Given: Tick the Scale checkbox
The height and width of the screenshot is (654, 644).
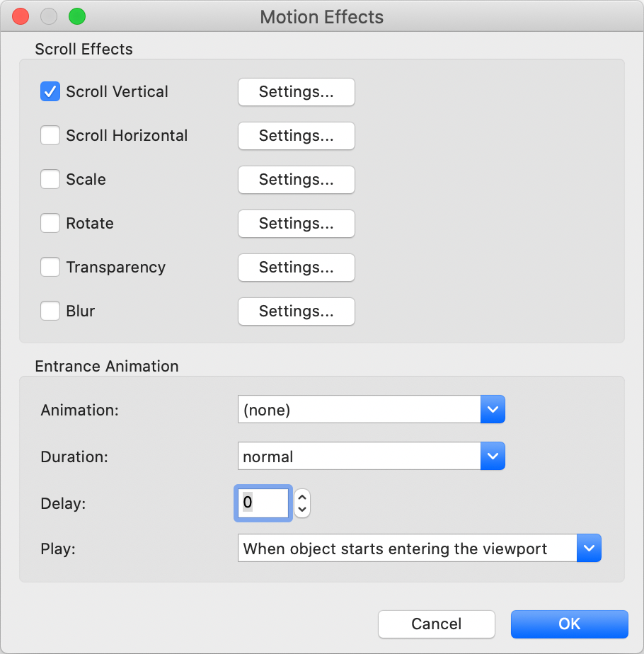Looking at the screenshot, I should (x=50, y=180).
